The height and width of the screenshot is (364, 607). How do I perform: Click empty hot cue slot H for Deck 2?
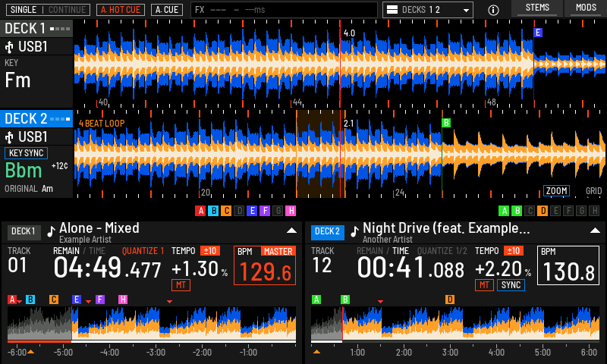pos(594,211)
